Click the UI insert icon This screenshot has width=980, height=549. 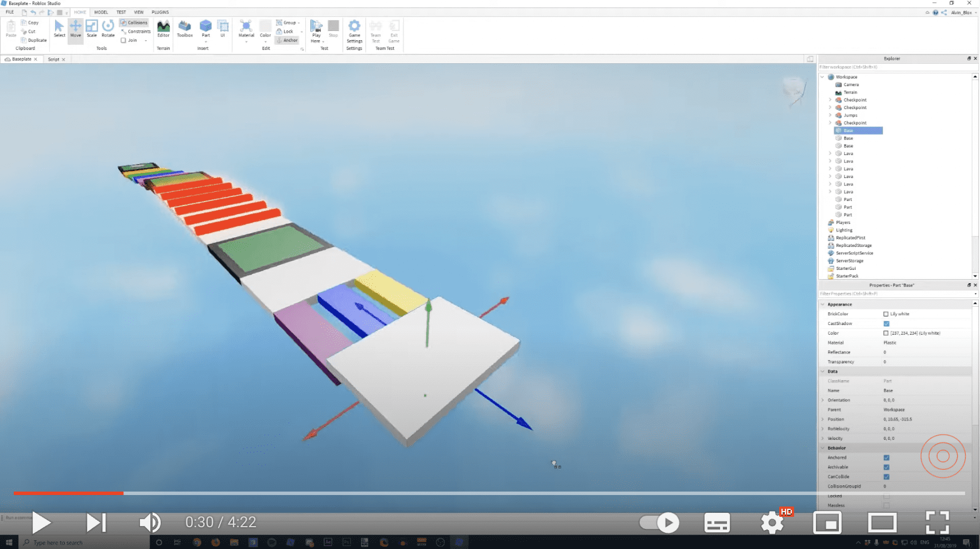coord(223,29)
